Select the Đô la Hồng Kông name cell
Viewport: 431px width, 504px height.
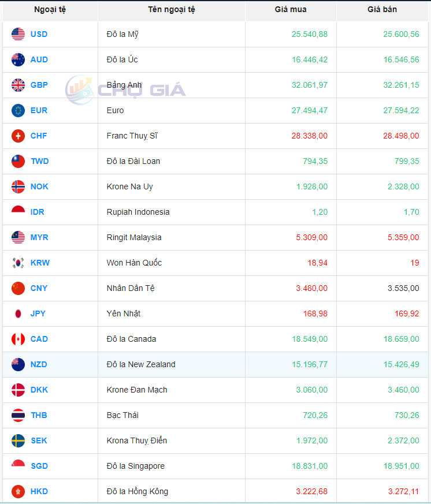(x=138, y=491)
